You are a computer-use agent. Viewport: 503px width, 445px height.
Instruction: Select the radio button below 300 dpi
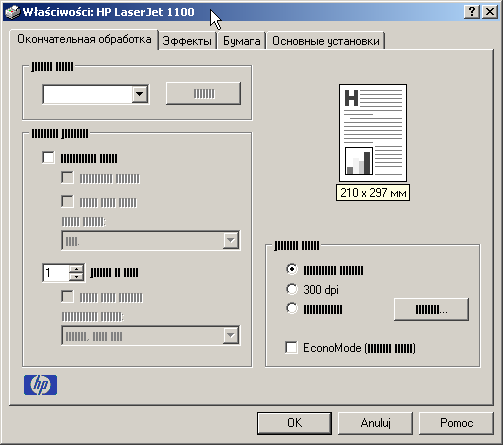[292, 308]
